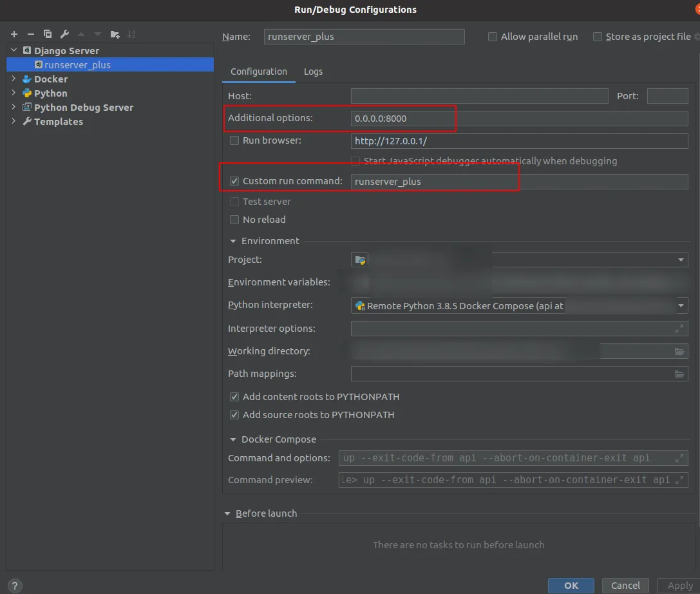
Task: Switch to the Logs tab
Action: (x=313, y=72)
